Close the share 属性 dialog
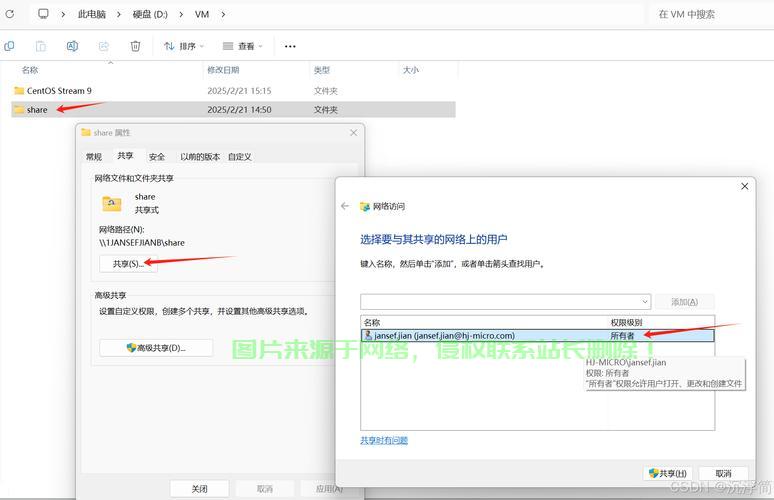Viewport: 774px width, 500px height. [353, 133]
